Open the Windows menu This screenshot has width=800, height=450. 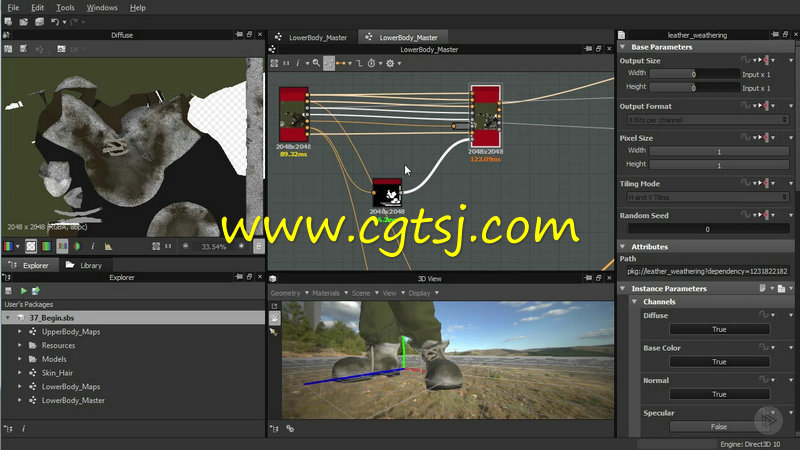pos(102,8)
